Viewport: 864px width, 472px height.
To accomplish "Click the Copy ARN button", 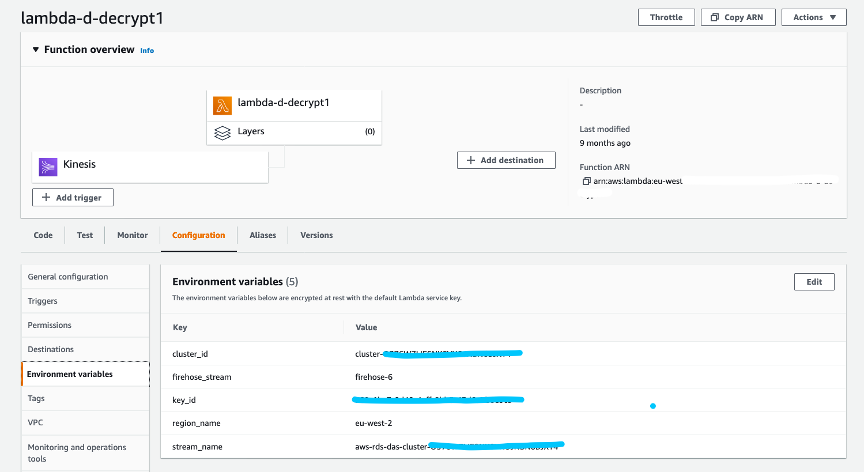I will click(x=738, y=17).
